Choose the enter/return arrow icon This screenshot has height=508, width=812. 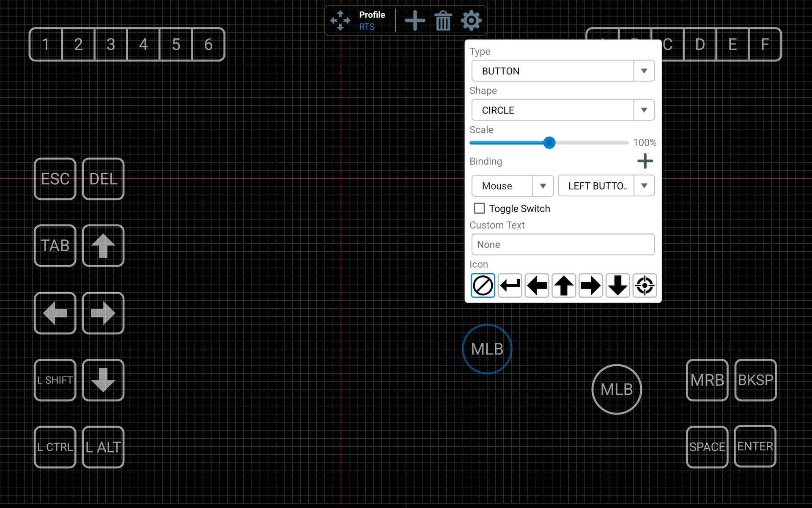(x=510, y=286)
